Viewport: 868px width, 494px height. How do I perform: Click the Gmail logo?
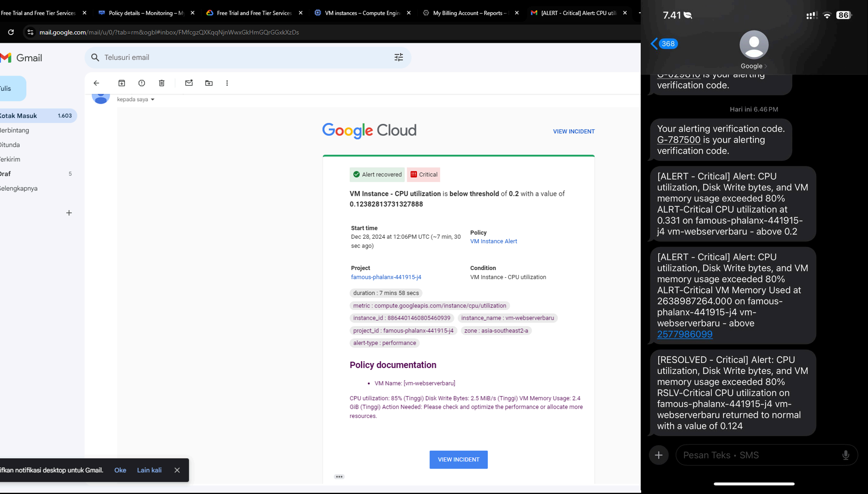(21, 58)
